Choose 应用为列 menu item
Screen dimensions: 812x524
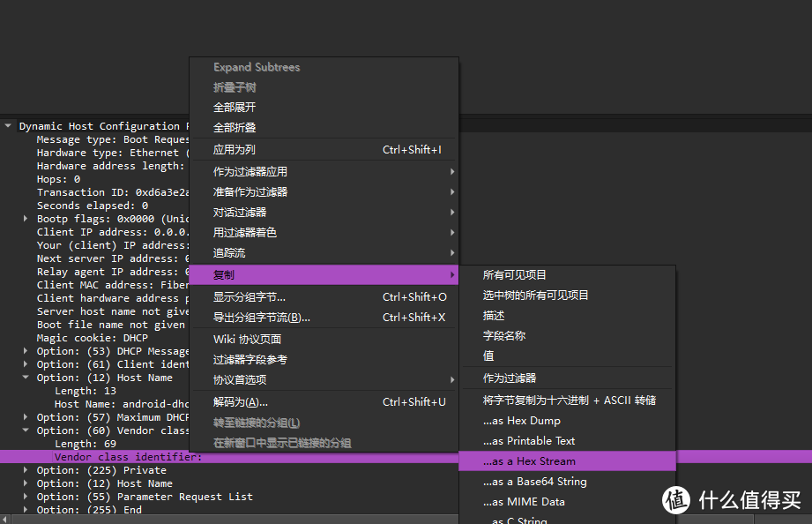(x=324, y=150)
